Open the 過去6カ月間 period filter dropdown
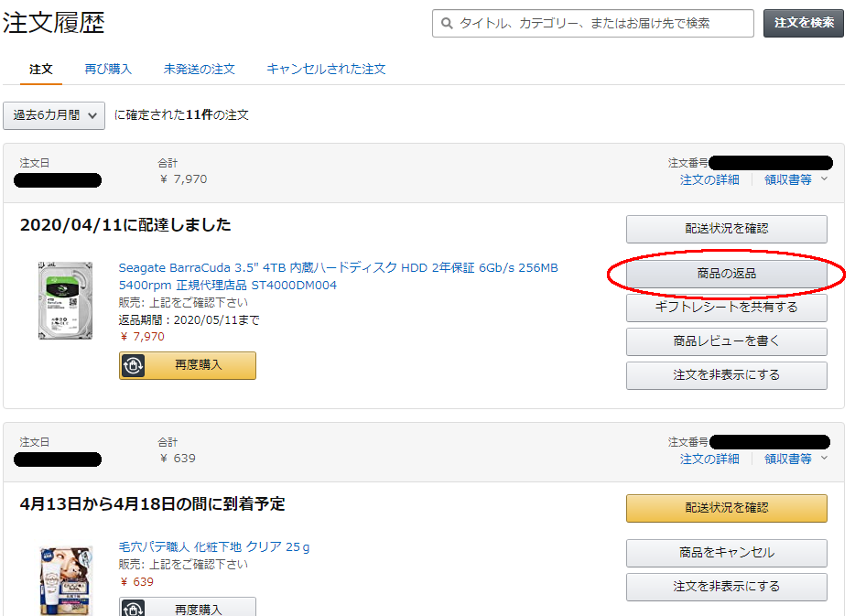Viewport: 855px width, 616px height. [53, 115]
